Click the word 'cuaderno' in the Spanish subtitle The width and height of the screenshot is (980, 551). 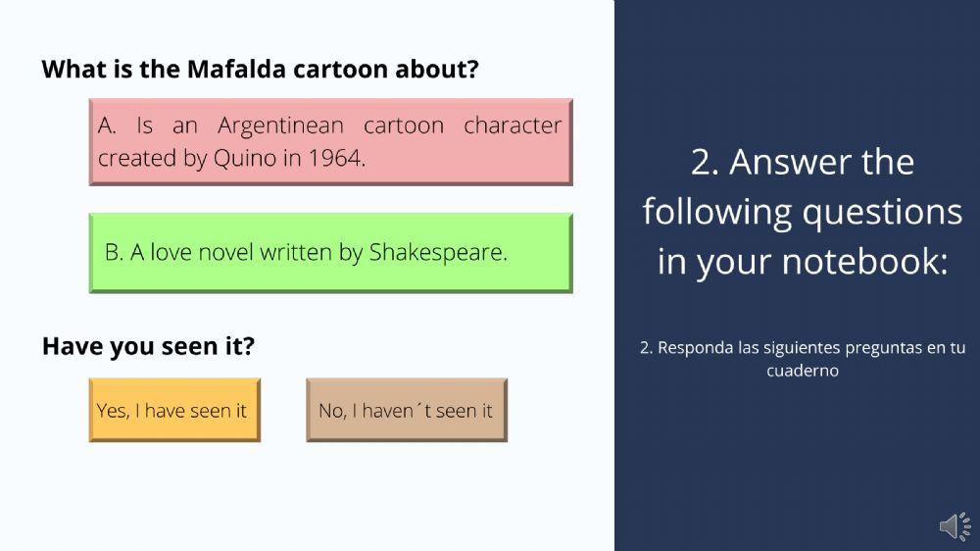[x=803, y=372]
